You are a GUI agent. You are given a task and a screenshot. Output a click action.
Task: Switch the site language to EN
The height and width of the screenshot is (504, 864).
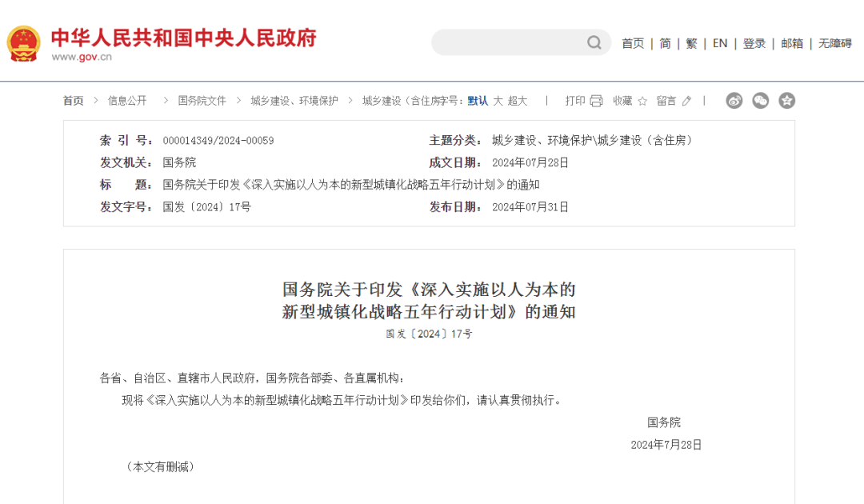click(x=720, y=43)
